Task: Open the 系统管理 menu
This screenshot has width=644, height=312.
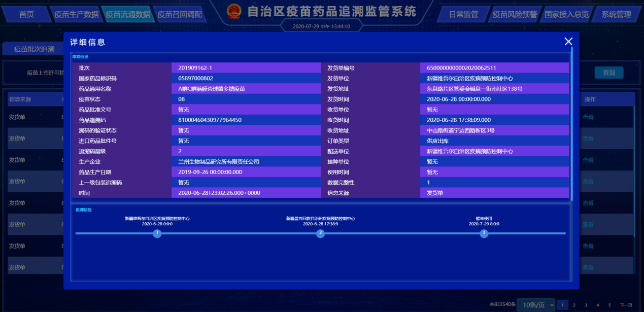Action: point(616,14)
